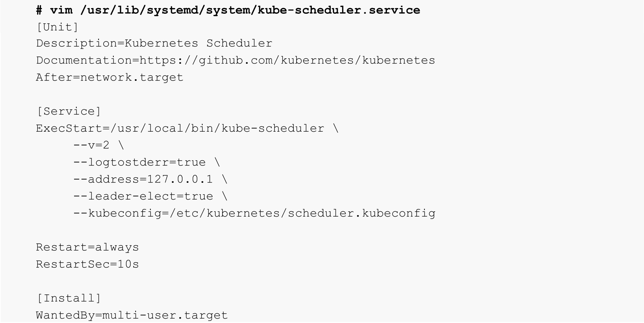The image size is (644, 323).
Task: Click the --address=127.0.0.1 option
Action: pyautogui.click(x=143, y=179)
